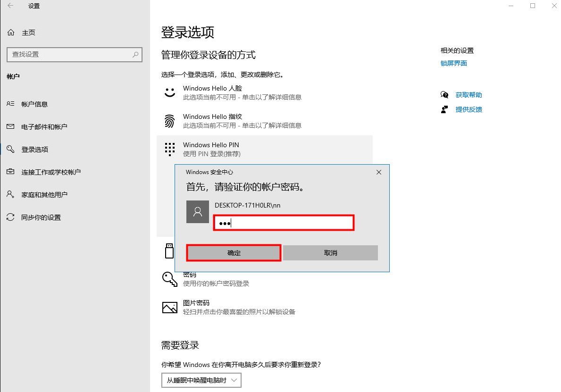Screen dimensions: 561x392
Task: Click the 图片密码 picture icon
Action: (x=169, y=307)
